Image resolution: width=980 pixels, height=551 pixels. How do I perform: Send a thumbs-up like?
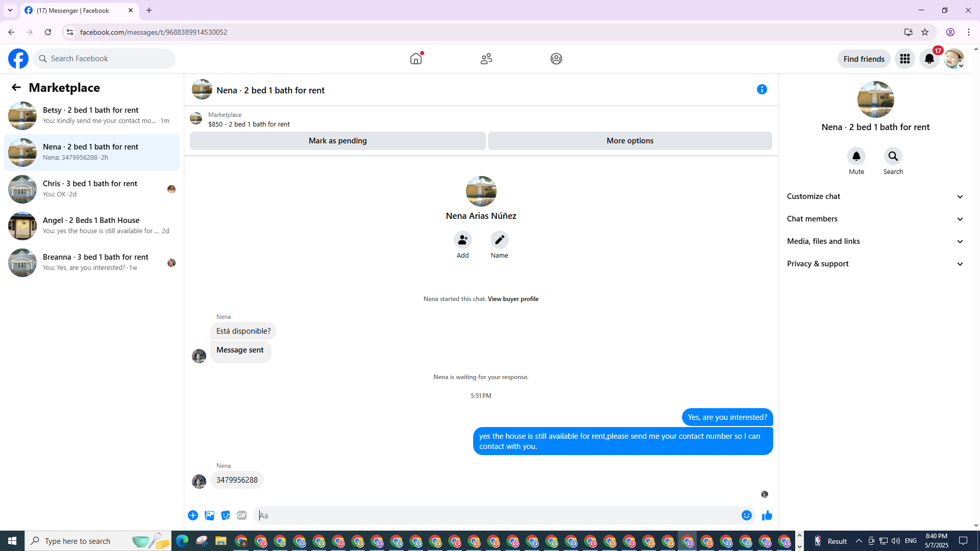click(x=767, y=515)
